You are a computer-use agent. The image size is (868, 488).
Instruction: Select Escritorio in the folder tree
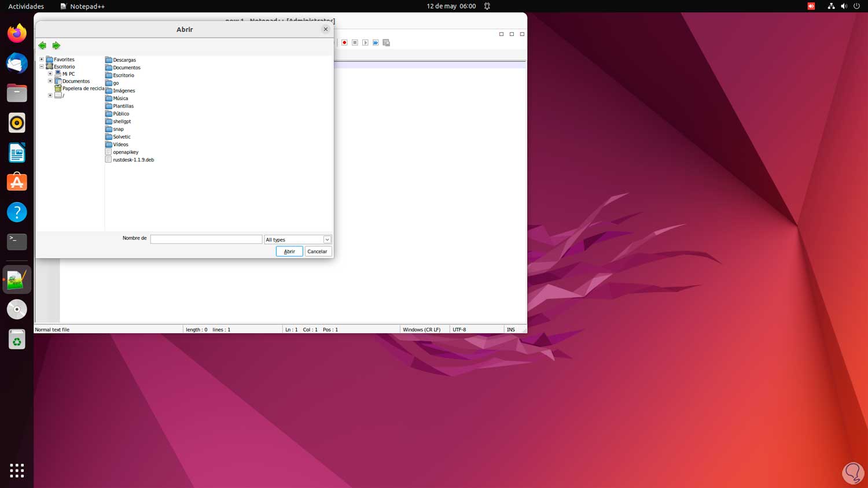[64, 66]
